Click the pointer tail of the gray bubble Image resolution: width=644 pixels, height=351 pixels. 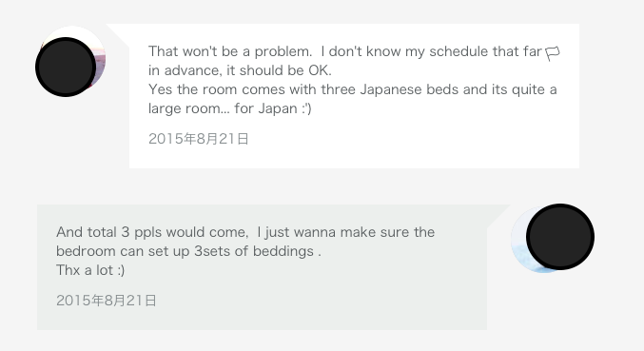tap(498, 216)
